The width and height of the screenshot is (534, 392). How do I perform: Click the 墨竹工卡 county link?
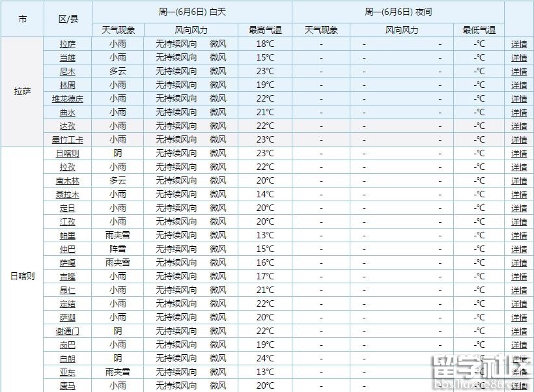point(68,140)
